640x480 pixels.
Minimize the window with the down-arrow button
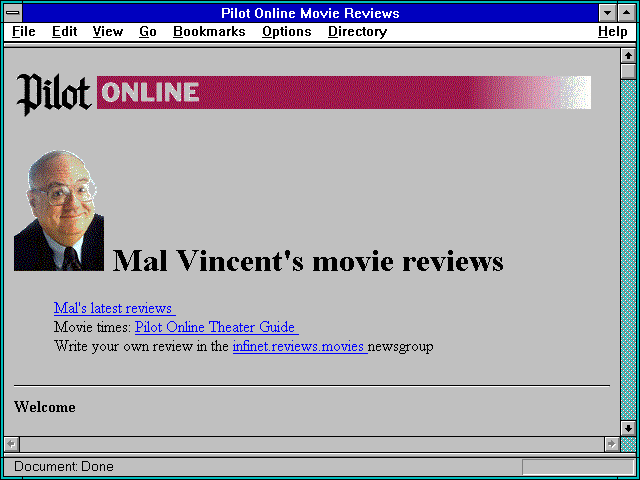coord(608,13)
